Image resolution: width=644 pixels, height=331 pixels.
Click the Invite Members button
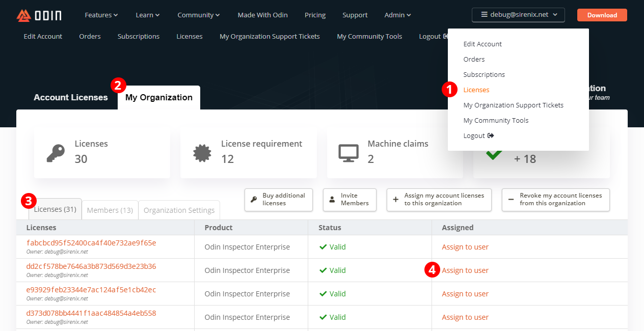[x=350, y=200]
